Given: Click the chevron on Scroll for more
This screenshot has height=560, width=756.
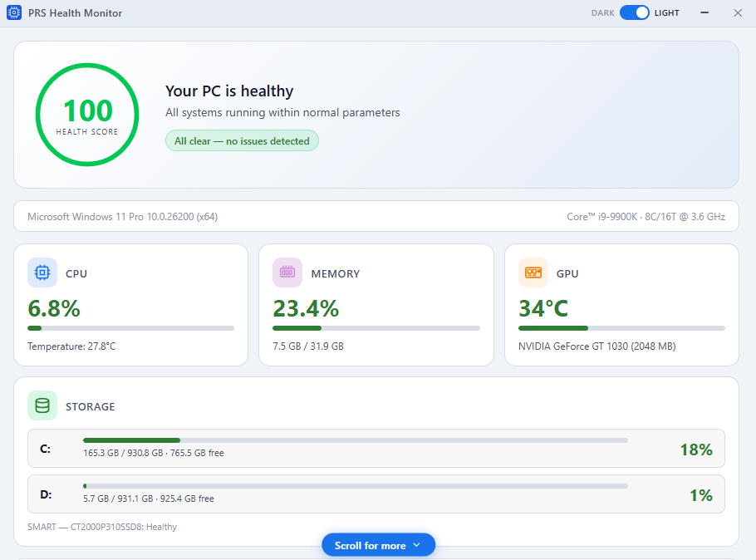Looking at the screenshot, I should [x=416, y=545].
